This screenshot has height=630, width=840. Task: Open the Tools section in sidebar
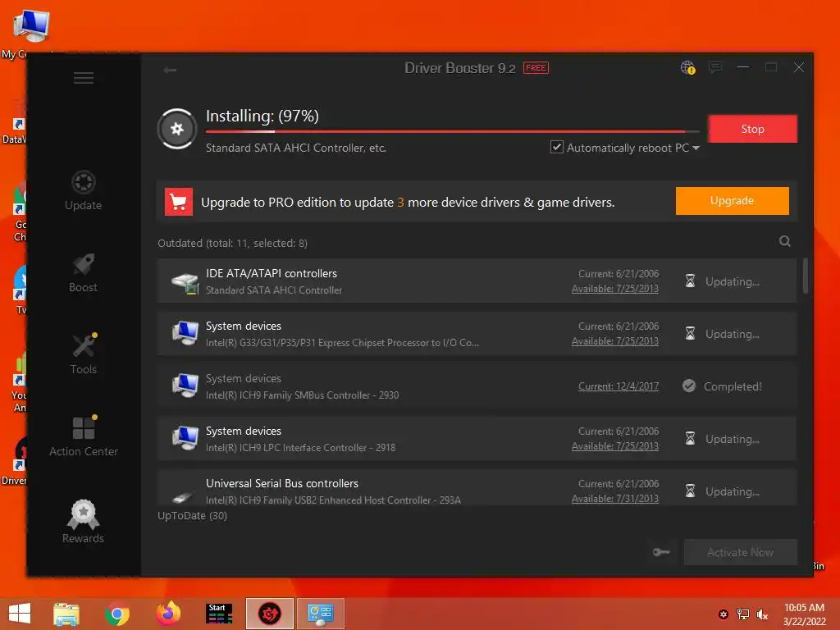(x=84, y=354)
